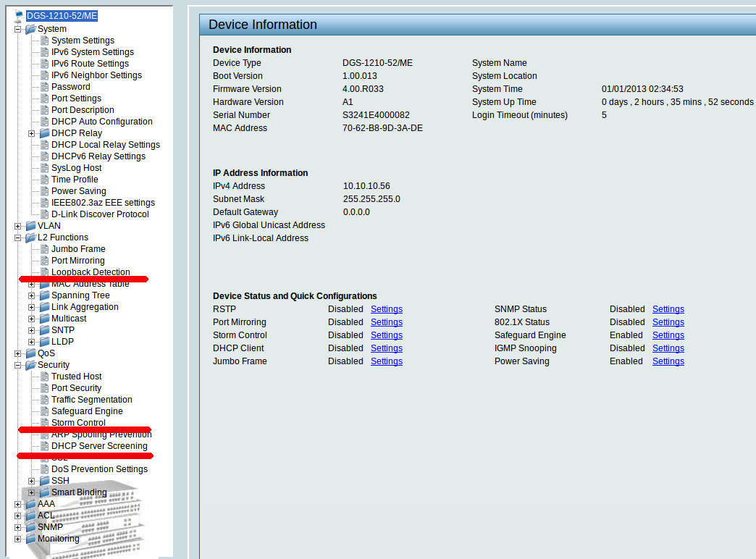Viewport: 756px width, 559px height.
Task: Open DHCP Server Screening page
Action: coord(99,446)
